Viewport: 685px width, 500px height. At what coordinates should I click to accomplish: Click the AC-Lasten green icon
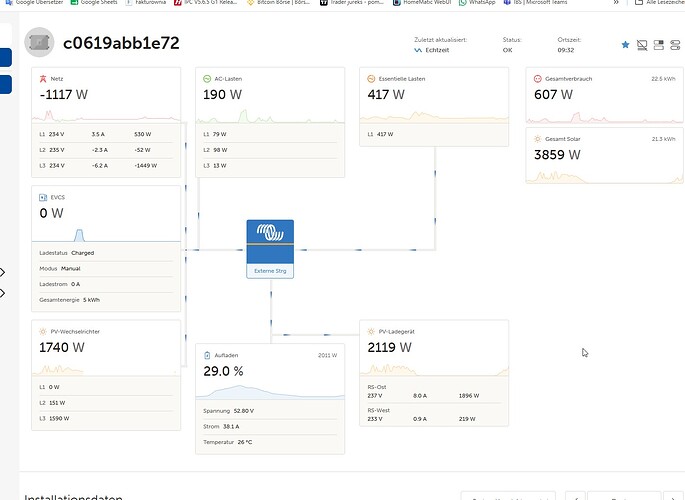207,79
